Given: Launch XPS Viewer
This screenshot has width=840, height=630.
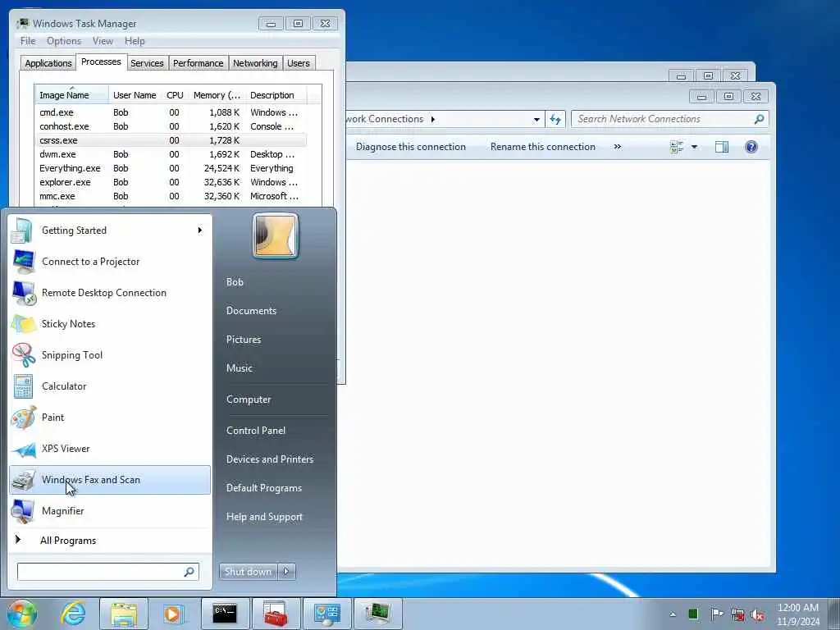Looking at the screenshot, I should click(110, 449).
